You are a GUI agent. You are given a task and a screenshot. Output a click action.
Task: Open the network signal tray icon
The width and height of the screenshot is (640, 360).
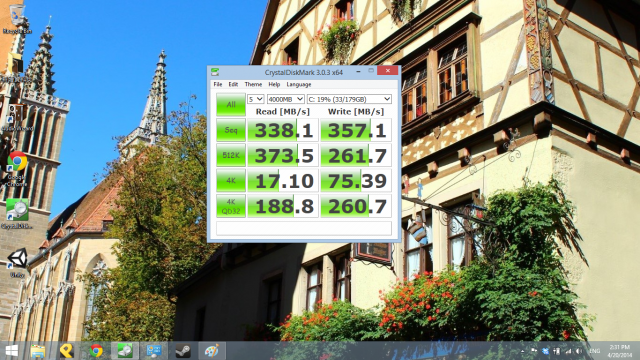pos(568,351)
